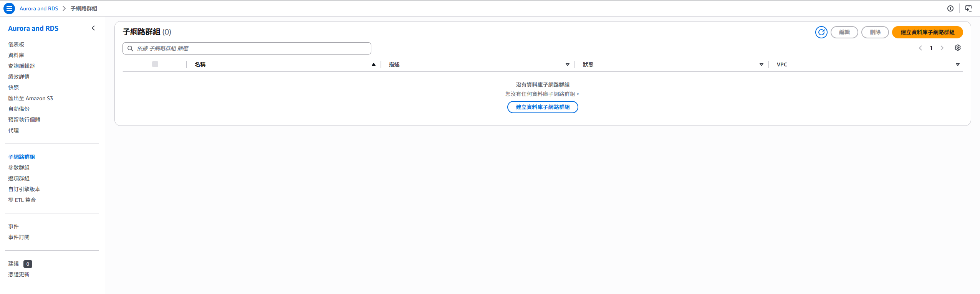The height and width of the screenshot is (294, 980).
Task: Click the 名稱 column header
Action: point(200,64)
